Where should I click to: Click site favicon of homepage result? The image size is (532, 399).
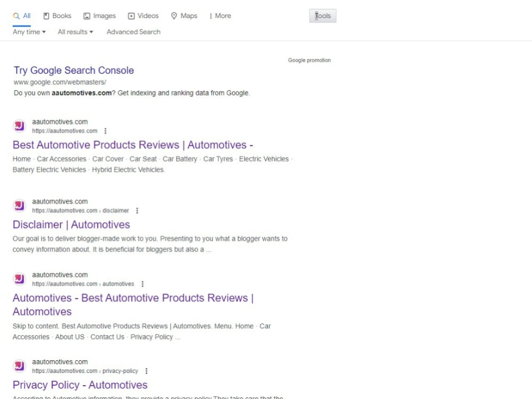tap(19, 126)
